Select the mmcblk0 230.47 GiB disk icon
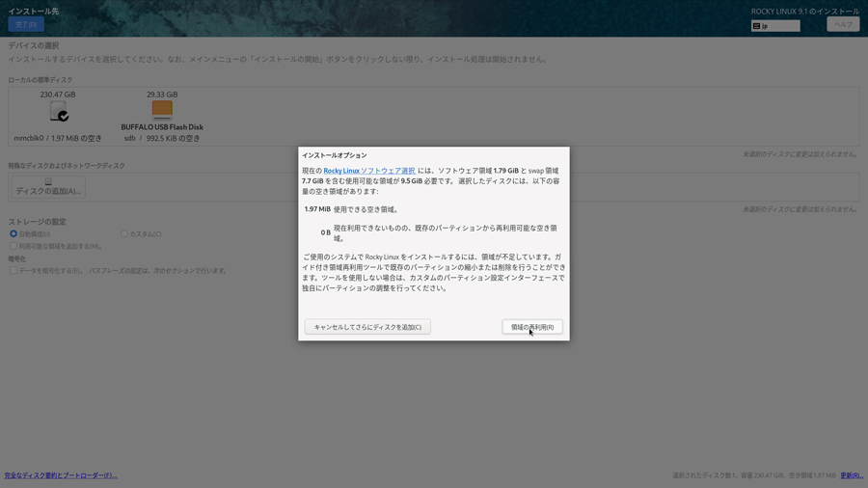Screen dimensions: 868x488 point(58,112)
